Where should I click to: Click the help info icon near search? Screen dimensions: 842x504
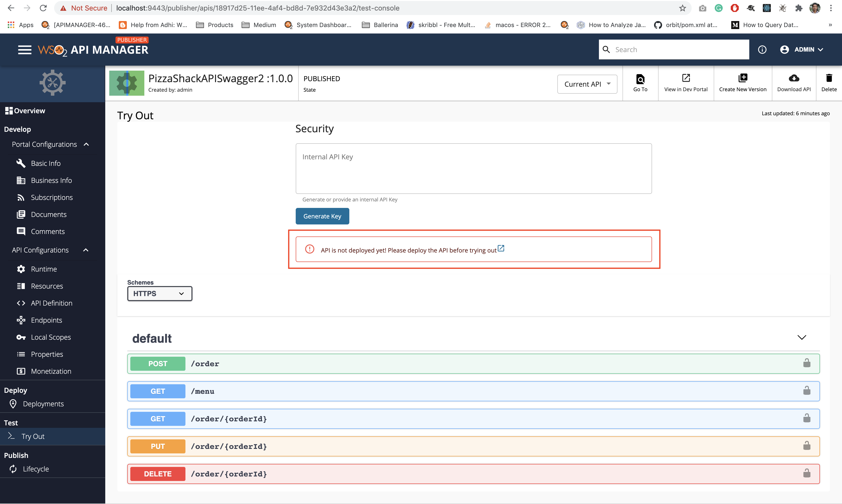click(x=762, y=49)
